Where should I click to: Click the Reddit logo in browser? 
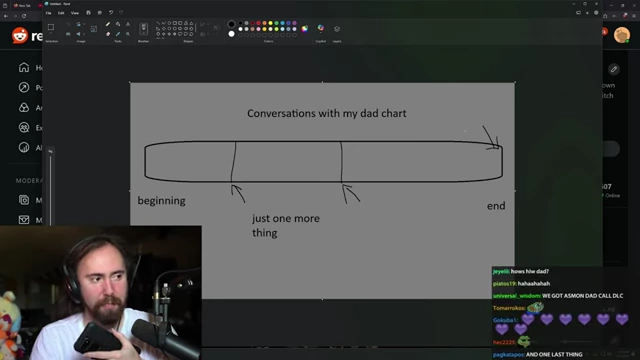click(x=19, y=36)
